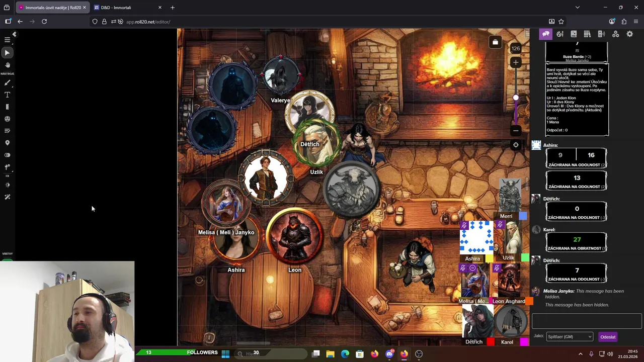Screen dimensions: 644x362
Task: Click Merri player avatar
Action: [x=510, y=196]
